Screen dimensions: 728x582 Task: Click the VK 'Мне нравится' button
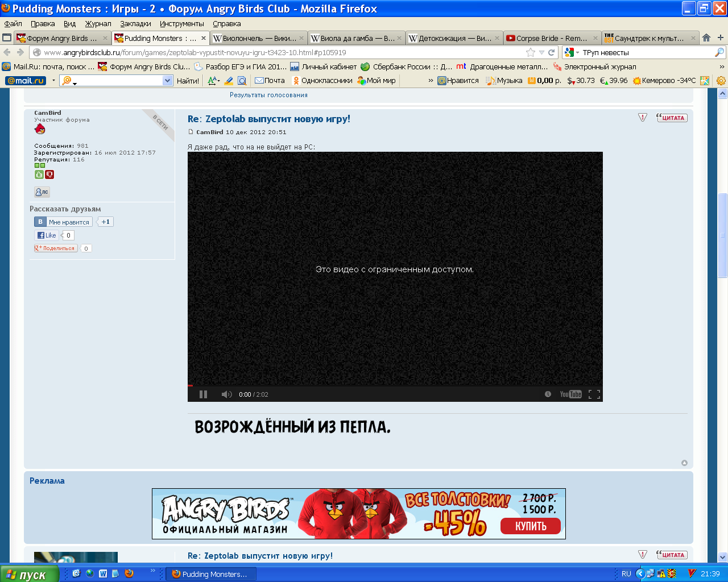pos(63,222)
